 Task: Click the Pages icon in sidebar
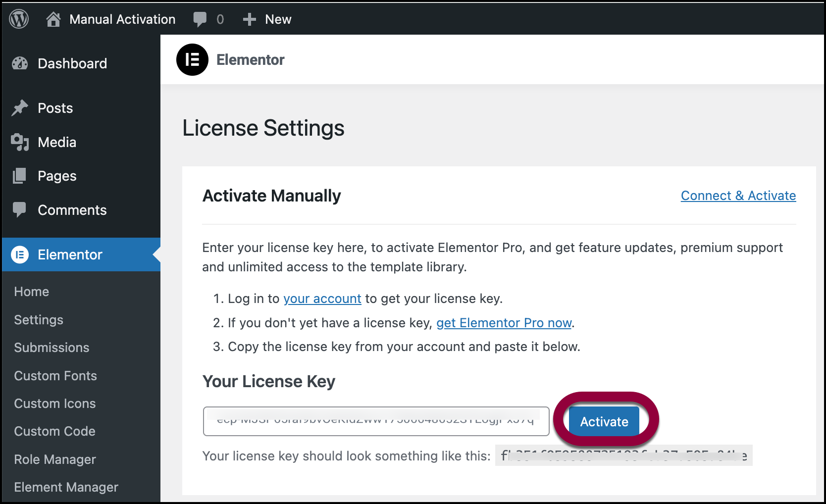pos(20,176)
